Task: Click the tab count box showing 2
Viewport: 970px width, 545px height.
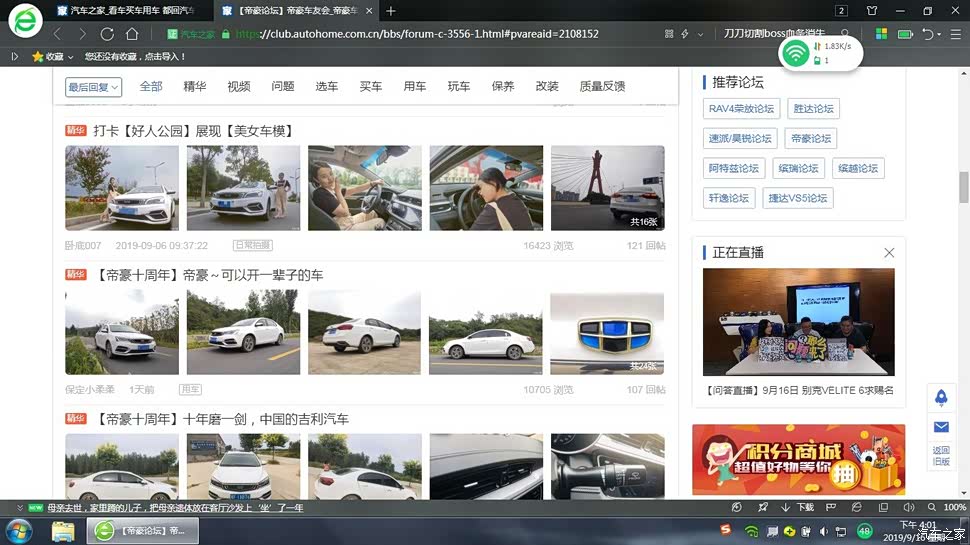Action: pos(841,11)
